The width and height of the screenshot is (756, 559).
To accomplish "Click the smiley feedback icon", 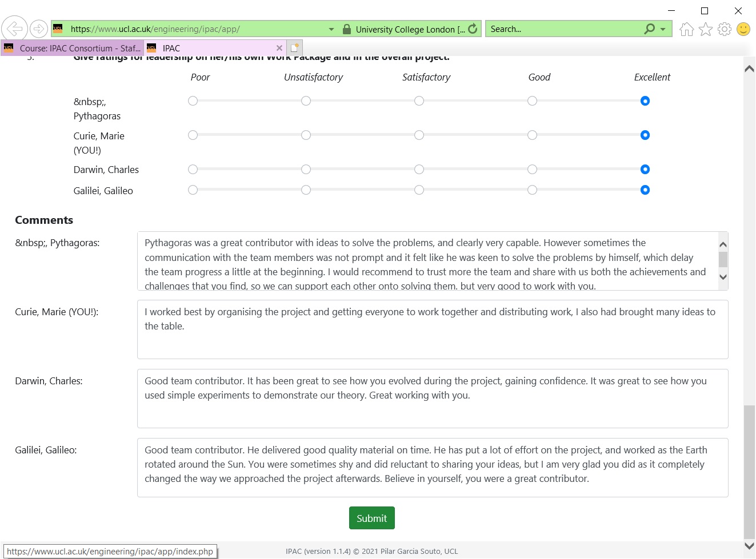I will point(743,29).
